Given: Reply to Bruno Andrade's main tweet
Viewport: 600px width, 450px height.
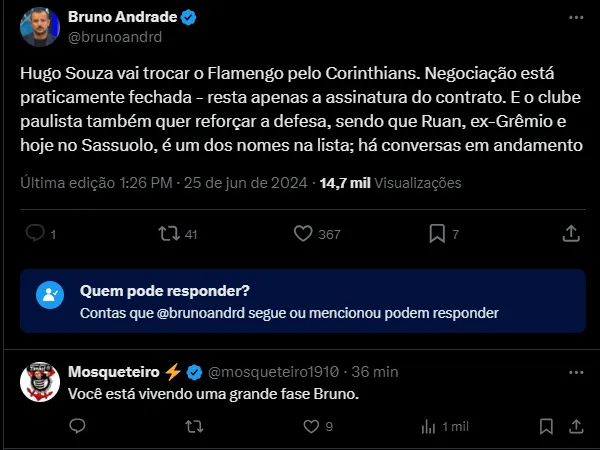Looking at the screenshot, I should coord(35,234).
